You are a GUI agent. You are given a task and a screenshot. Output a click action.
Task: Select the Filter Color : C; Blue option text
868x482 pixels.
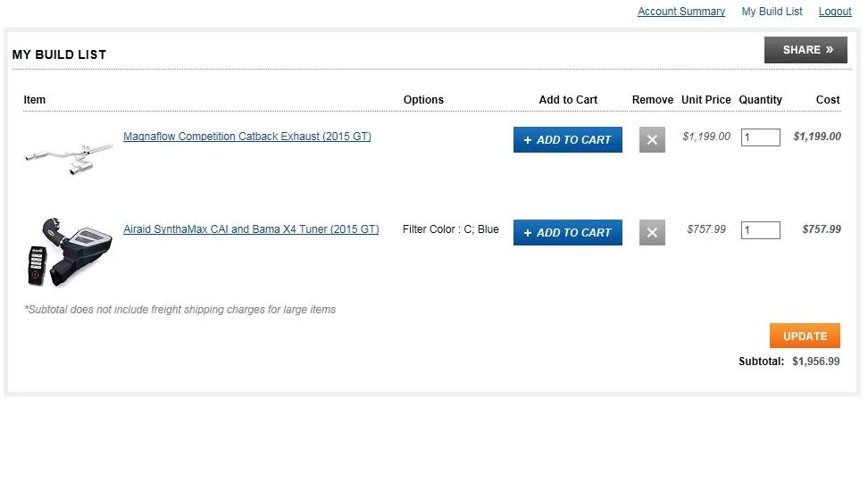[451, 229]
